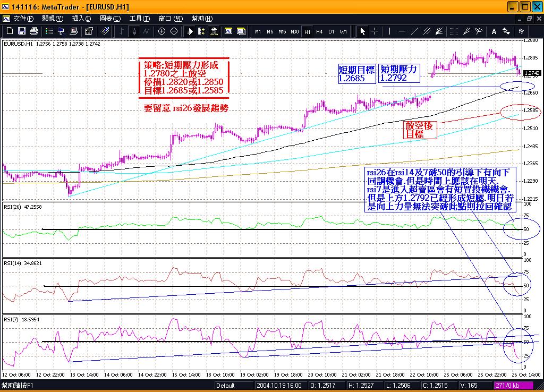Open the 幫助(H) menu

pos(202,19)
